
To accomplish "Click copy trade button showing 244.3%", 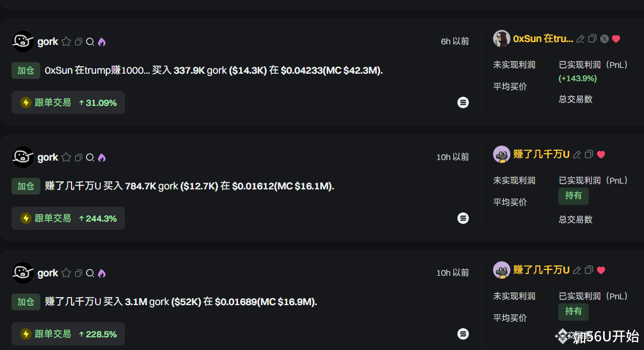I will click(x=68, y=218).
